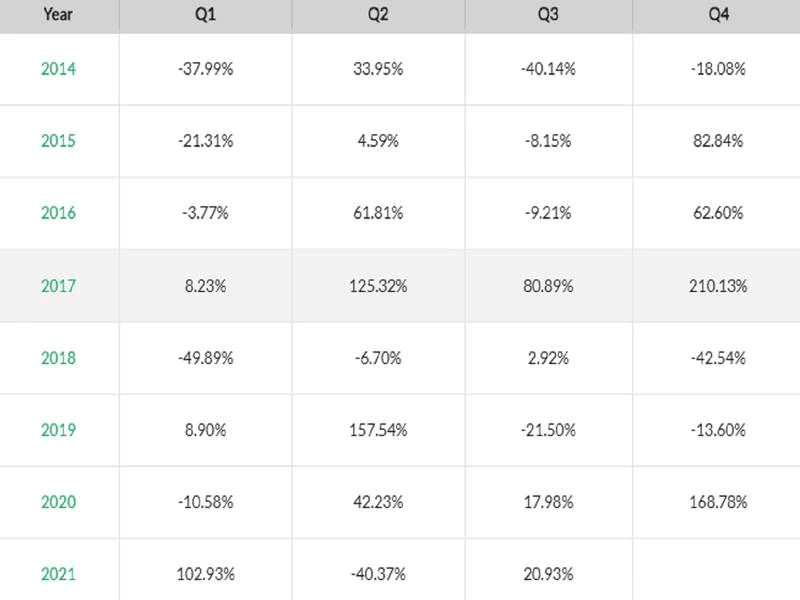Viewport: 800px width, 600px height.
Task: Open the 2015 year link
Action: pos(58,141)
